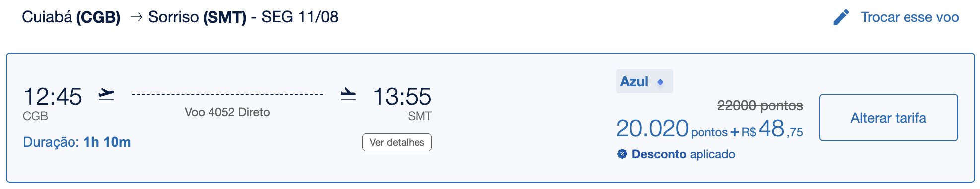Click the R$ 48,75 fee amount
980x189 pixels.
click(772, 129)
